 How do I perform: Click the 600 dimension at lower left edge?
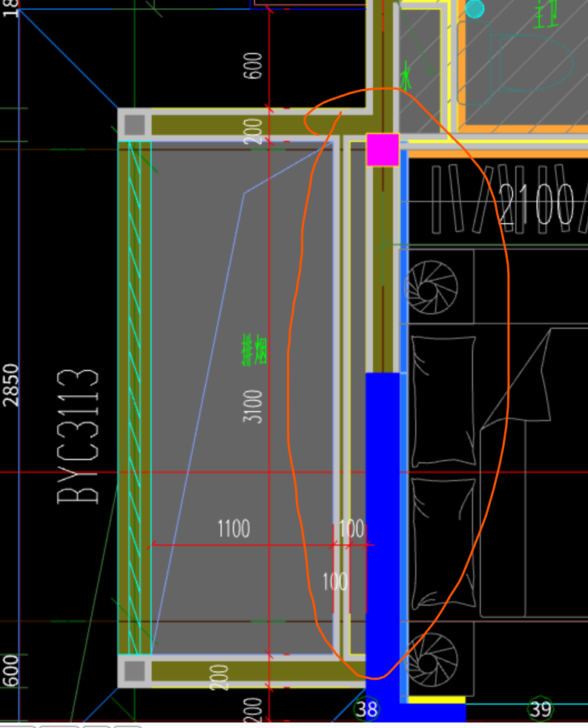10,671
